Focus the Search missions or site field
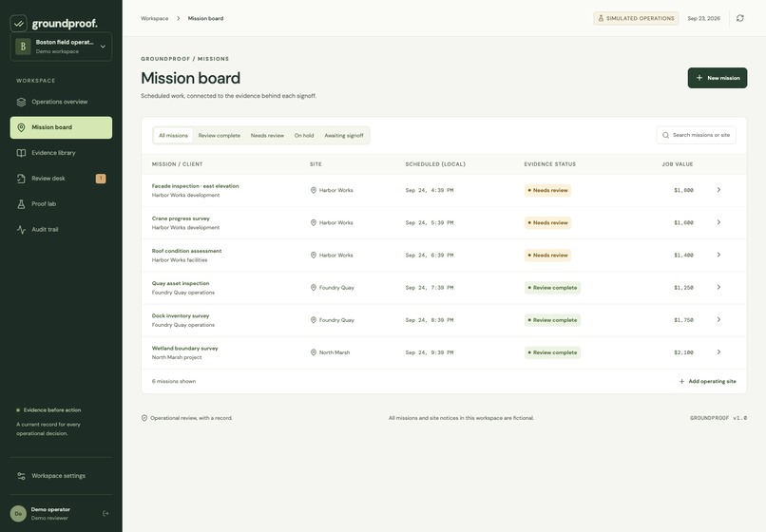The width and height of the screenshot is (766, 532). [696, 135]
